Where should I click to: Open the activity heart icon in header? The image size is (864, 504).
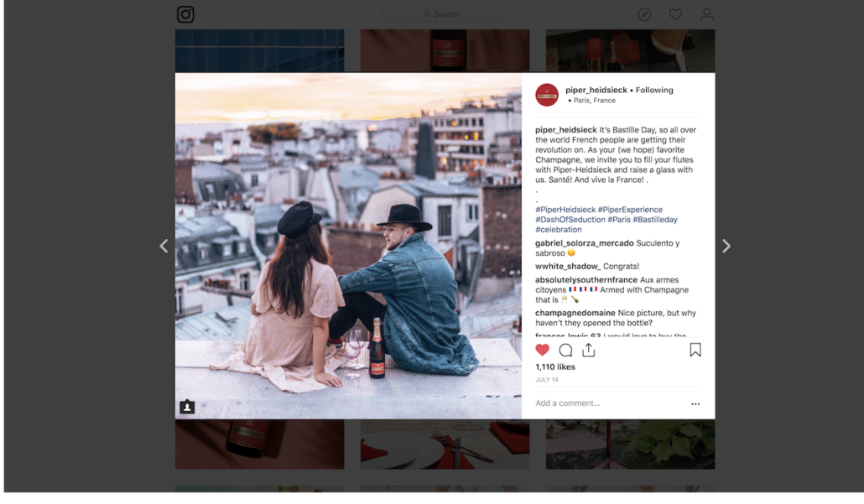click(675, 14)
